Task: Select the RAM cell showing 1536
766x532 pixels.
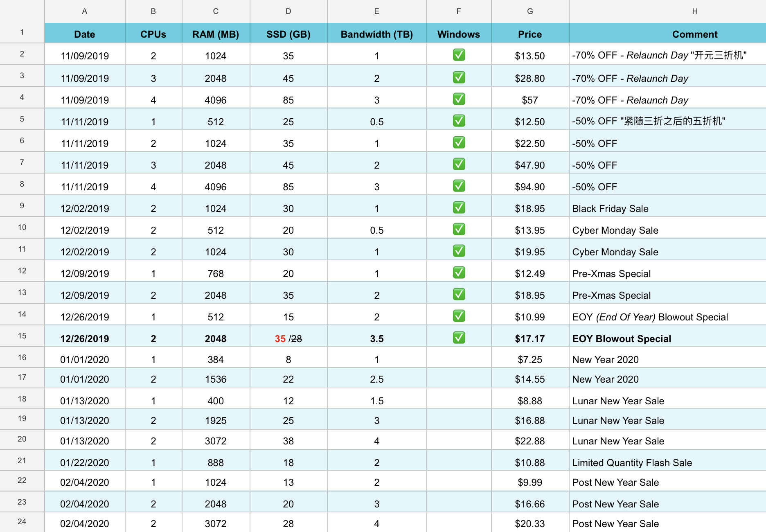Action: pyautogui.click(x=216, y=378)
